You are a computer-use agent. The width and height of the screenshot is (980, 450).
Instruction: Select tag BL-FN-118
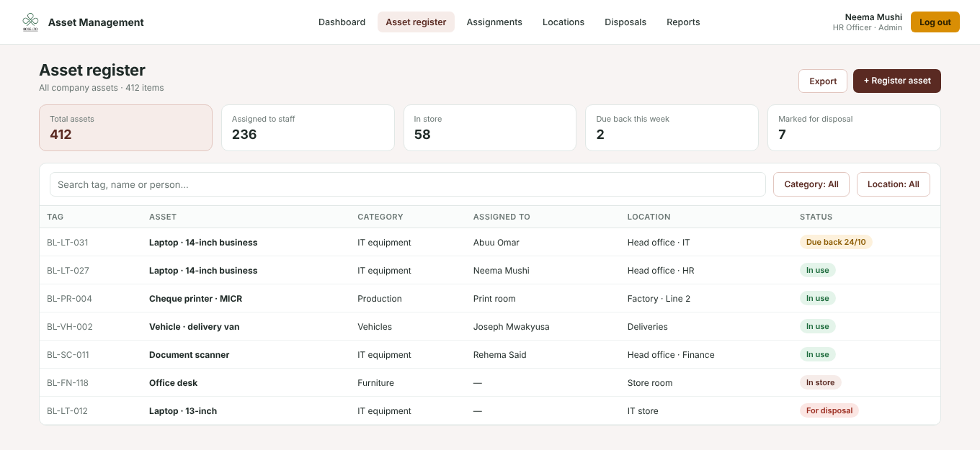click(x=68, y=383)
